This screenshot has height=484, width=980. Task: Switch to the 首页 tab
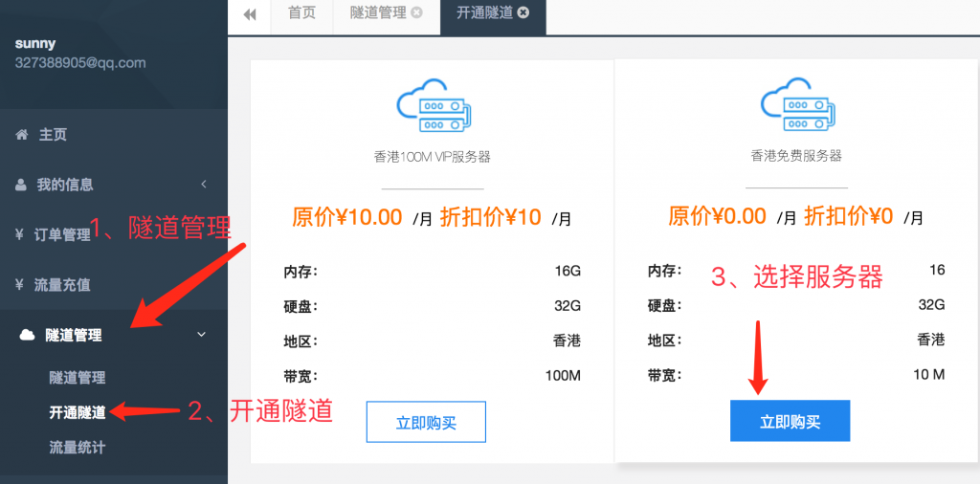pyautogui.click(x=301, y=12)
